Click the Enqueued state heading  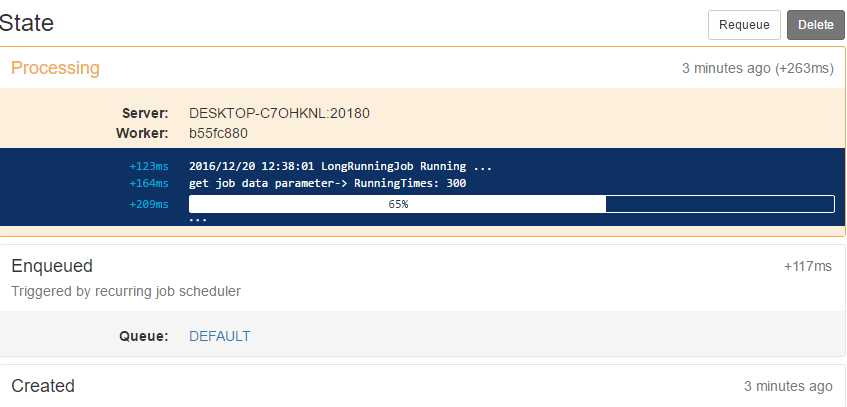coord(52,266)
